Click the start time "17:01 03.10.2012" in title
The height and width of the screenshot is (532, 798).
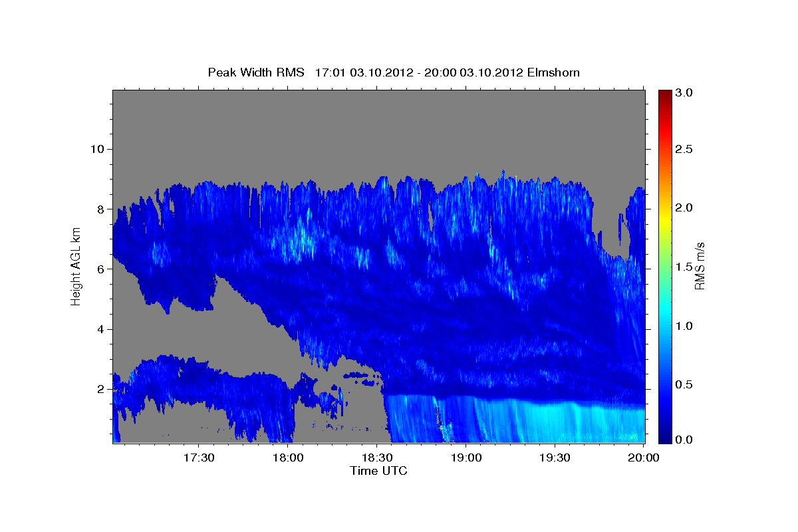[365, 72]
